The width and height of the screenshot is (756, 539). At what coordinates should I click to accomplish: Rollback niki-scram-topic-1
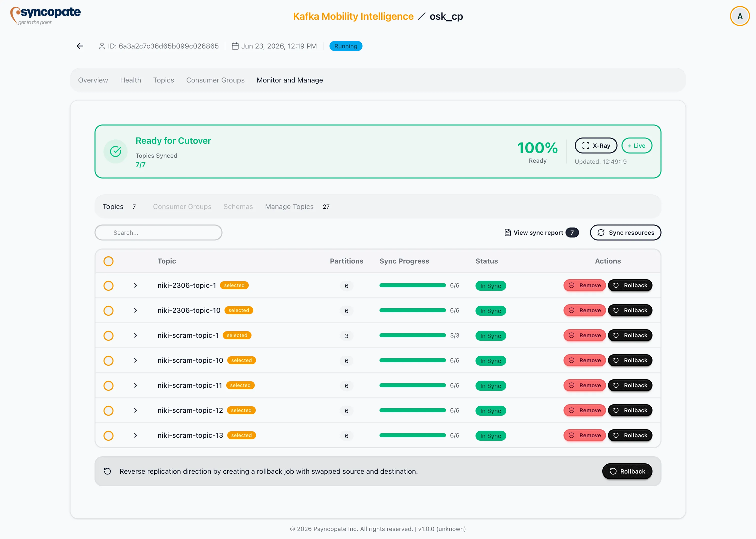pyautogui.click(x=630, y=335)
